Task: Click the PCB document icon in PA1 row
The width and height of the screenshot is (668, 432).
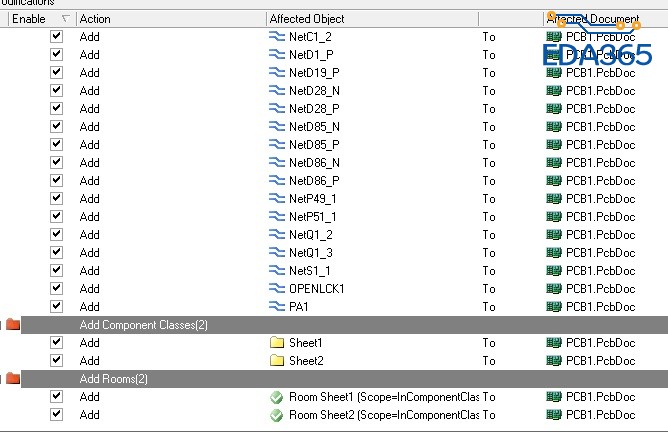Action: click(553, 306)
